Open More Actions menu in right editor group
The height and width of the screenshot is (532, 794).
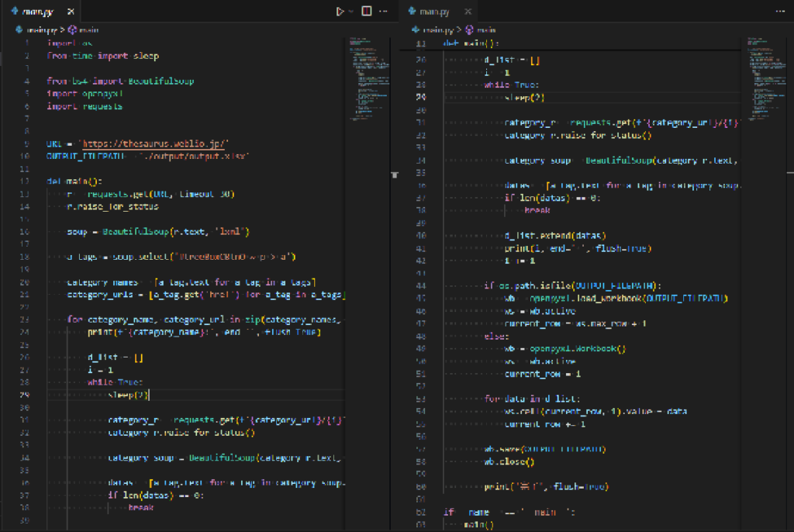pyautogui.click(x=779, y=11)
